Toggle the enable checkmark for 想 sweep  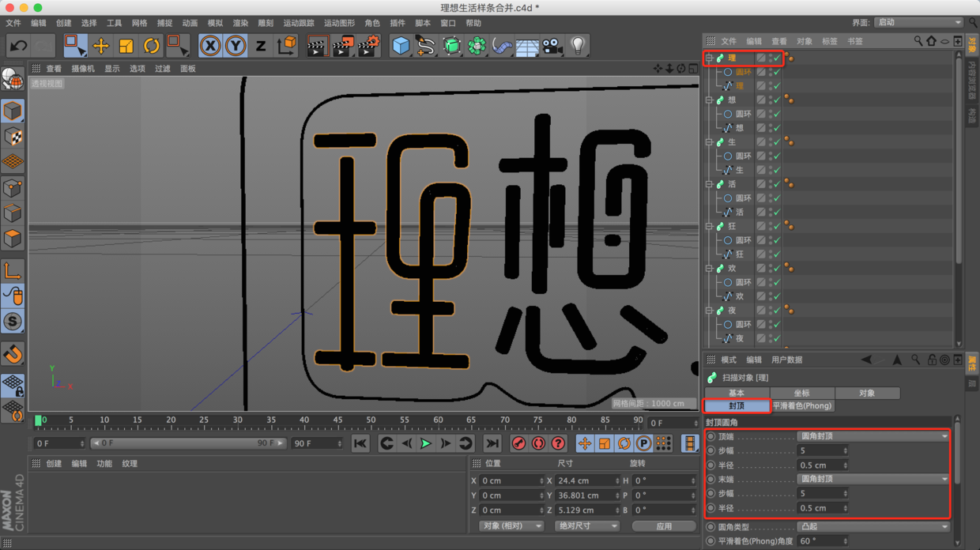pos(777,100)
